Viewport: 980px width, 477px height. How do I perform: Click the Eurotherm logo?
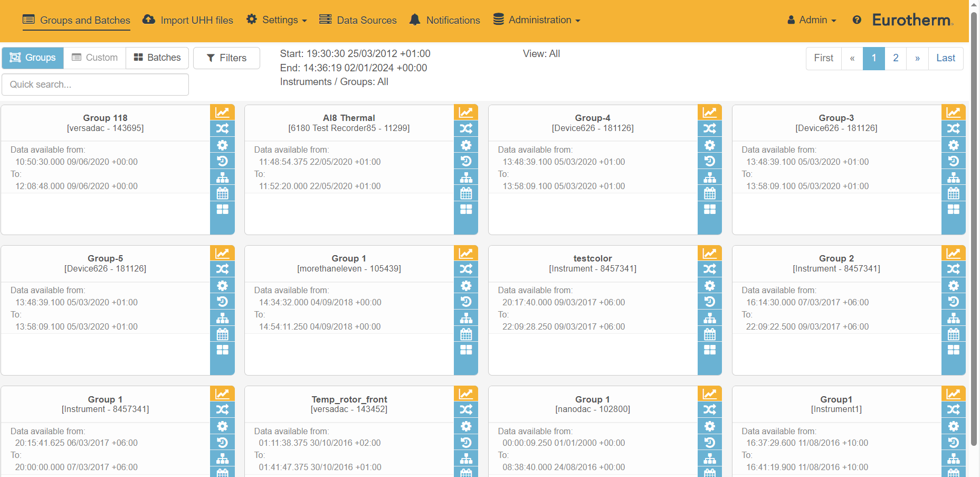pyautogui.click(x=912, y=20)
